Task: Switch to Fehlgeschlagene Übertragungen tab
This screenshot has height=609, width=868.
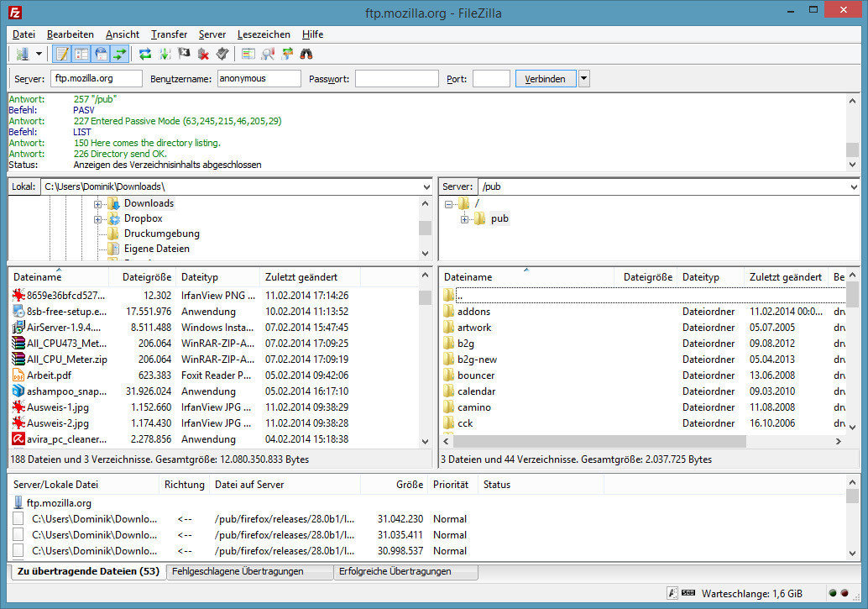Action: (249, 571)
